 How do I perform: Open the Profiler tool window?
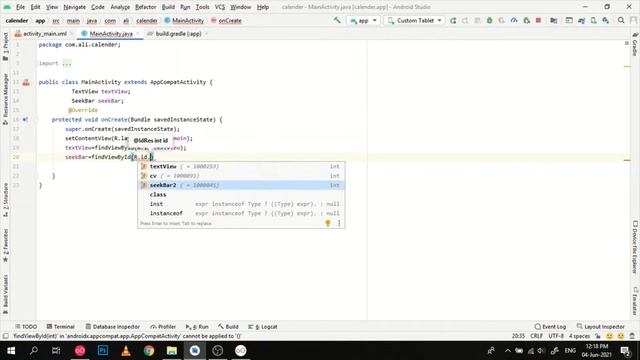(x=163, y=327)
